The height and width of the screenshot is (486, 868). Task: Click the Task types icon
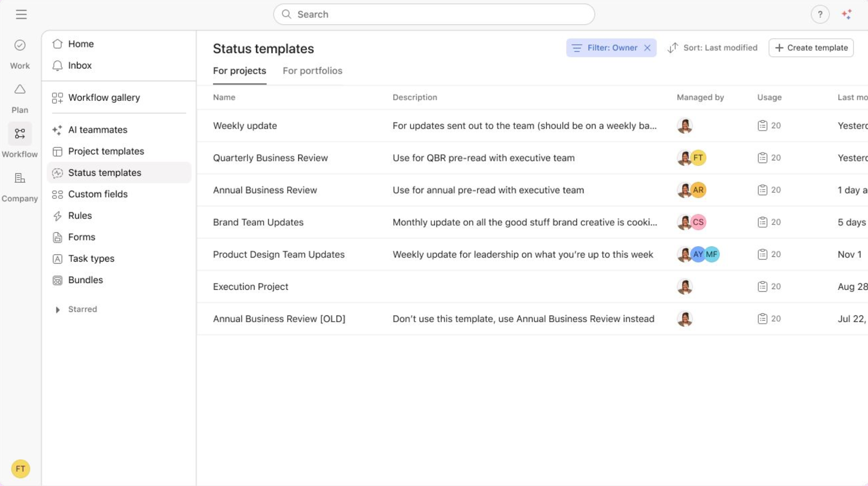click(57, 258)
